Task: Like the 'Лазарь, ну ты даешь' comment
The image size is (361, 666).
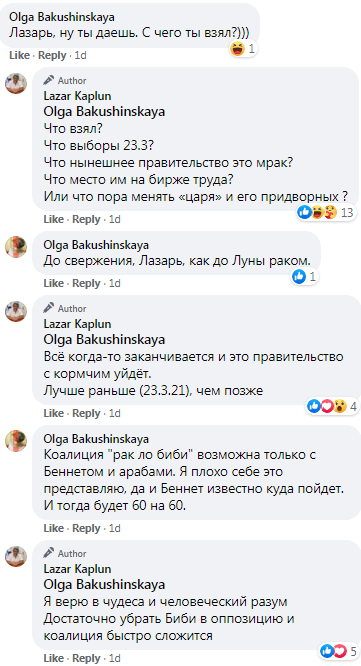Action: coord(19,56)
